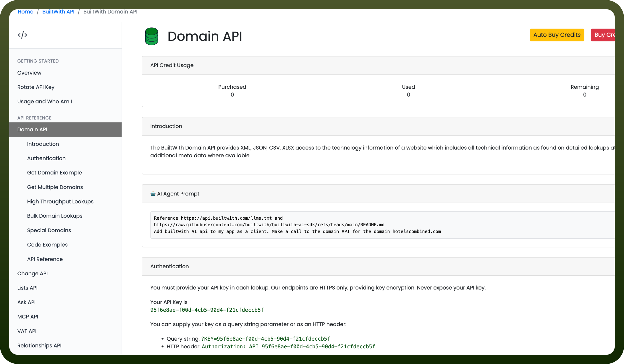Click the Introduction panel header

tap(378, 126)
